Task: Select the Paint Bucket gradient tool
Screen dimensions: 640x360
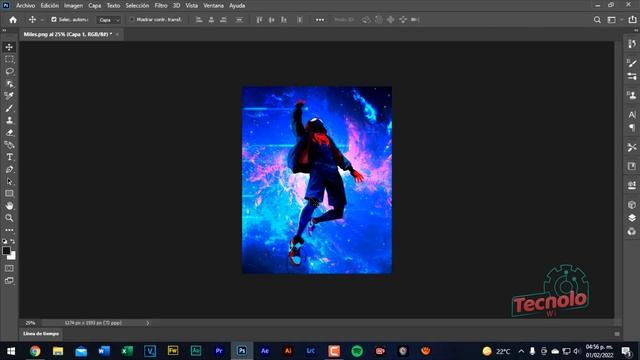Action: click(x=9, y=145)
